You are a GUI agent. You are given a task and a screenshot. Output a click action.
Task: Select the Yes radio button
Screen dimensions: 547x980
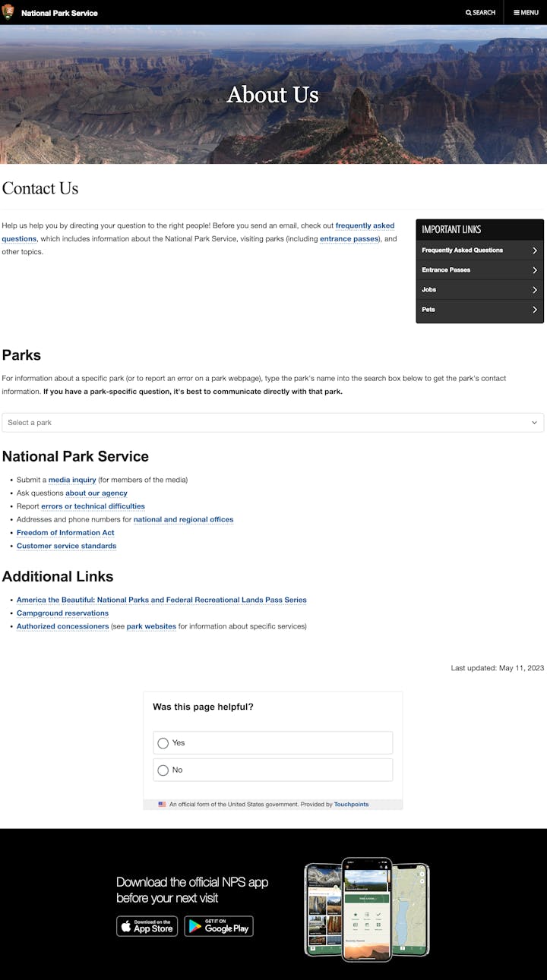[163, 743]
